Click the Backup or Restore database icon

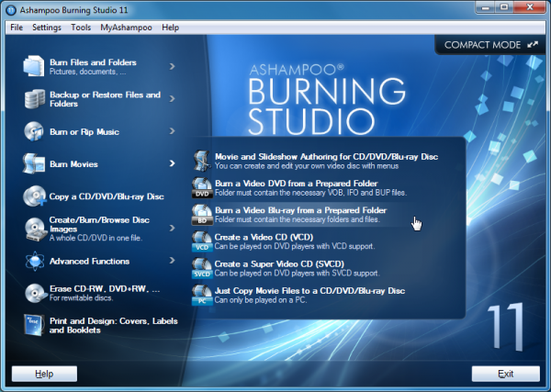tap(35, 99)
